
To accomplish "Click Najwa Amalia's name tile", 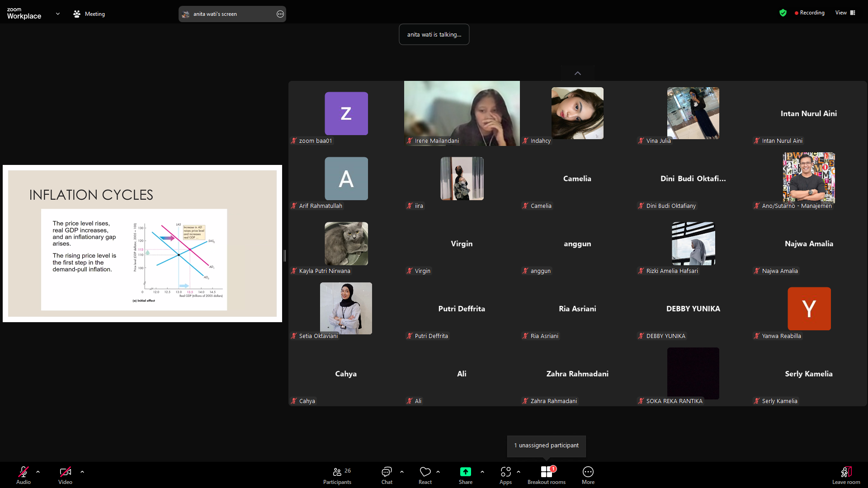I will click(x=809, y=244).
